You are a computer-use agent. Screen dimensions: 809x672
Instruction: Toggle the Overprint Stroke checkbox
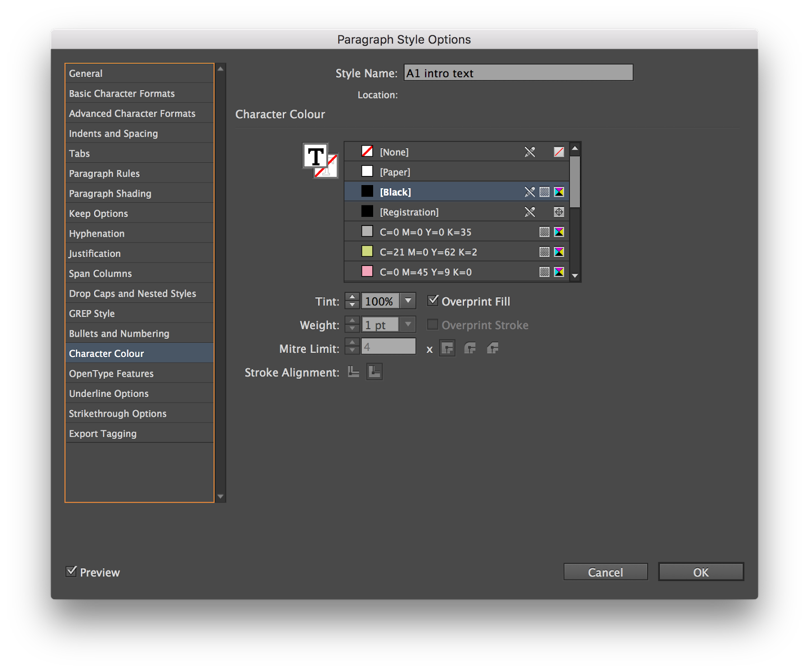[x=433, y=324]
